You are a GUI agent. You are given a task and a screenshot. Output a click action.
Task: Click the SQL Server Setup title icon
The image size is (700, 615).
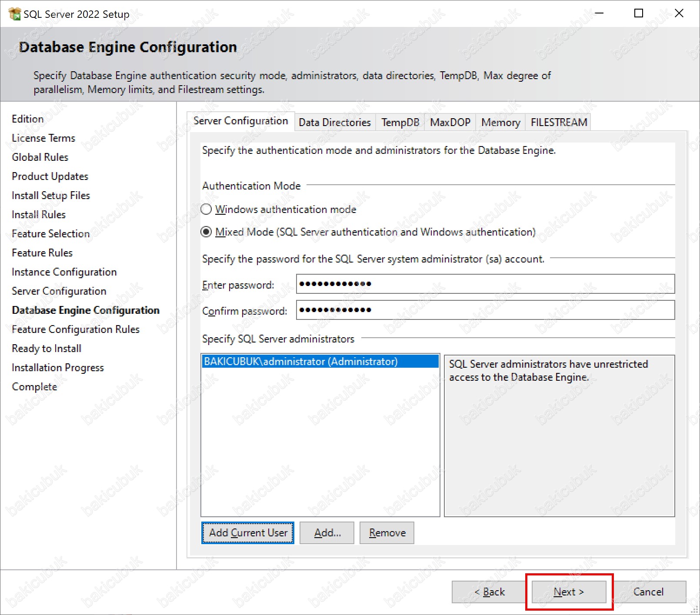tap(14, 14)
